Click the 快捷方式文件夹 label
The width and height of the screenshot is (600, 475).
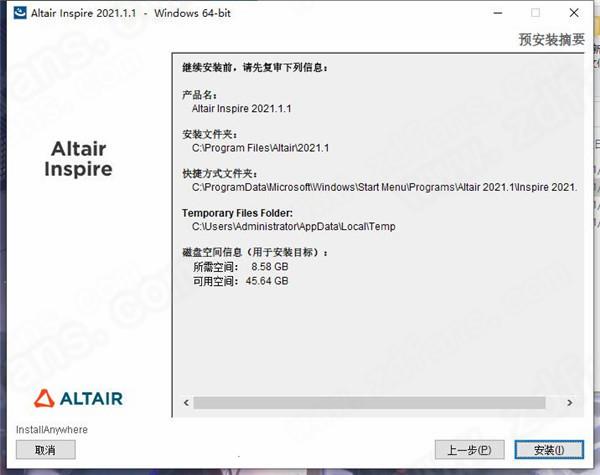point(220,174)
